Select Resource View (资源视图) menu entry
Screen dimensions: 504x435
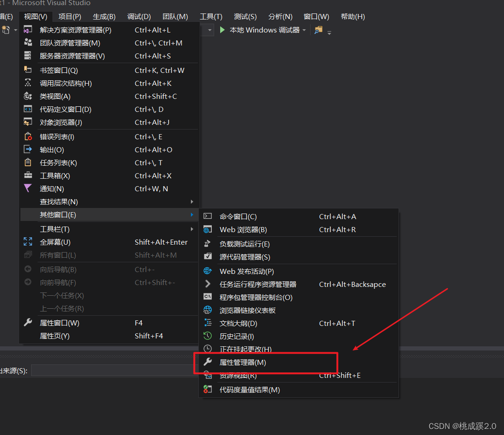tap(299, 375)
